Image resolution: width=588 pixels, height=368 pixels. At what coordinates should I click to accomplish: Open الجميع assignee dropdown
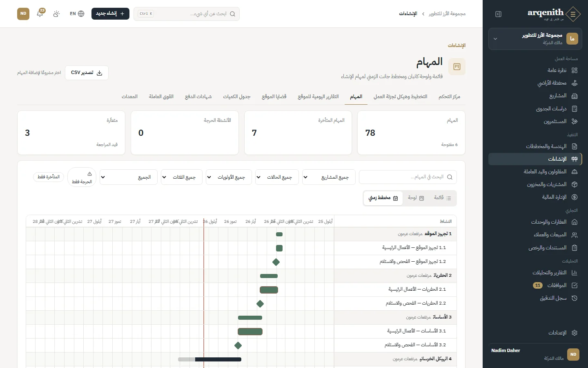click(129, 177)
